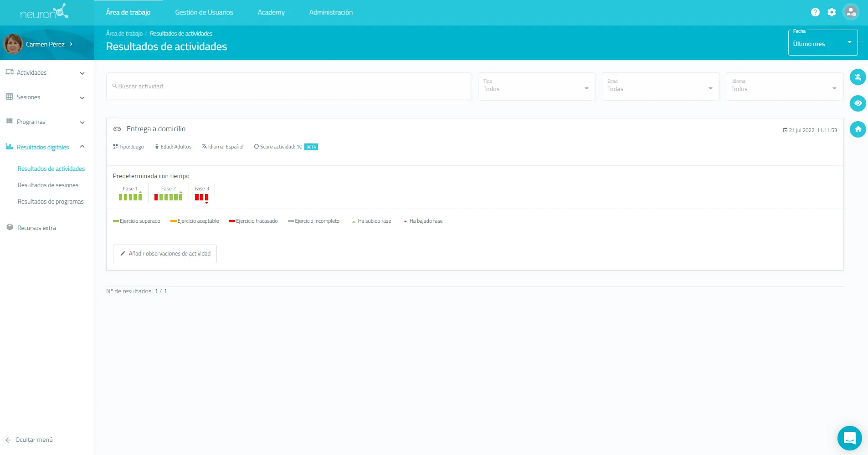The image size is (868, 455).
Task: Click the home floating button
Action: click(858, 129)
